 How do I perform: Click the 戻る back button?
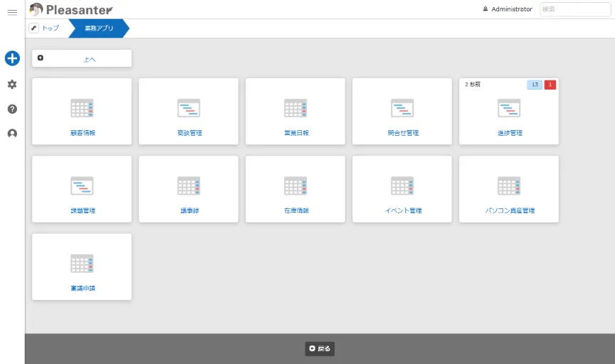click(x=320, y=349)
